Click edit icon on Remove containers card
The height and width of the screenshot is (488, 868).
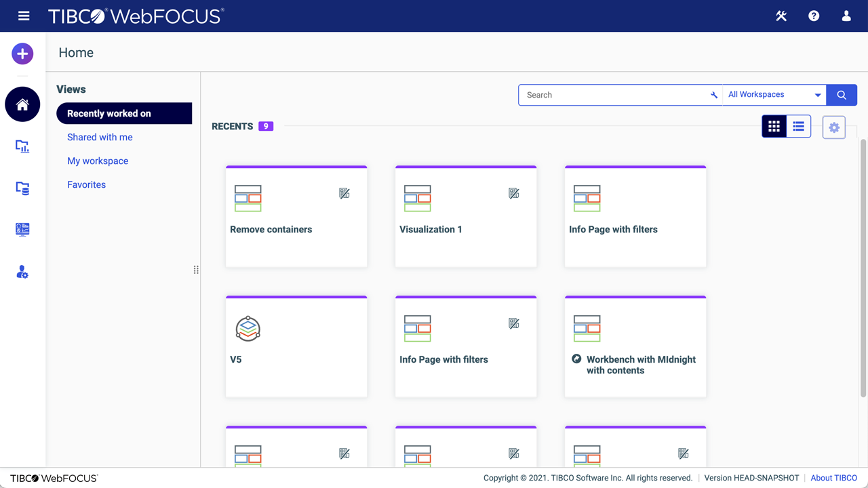[344, 194]
